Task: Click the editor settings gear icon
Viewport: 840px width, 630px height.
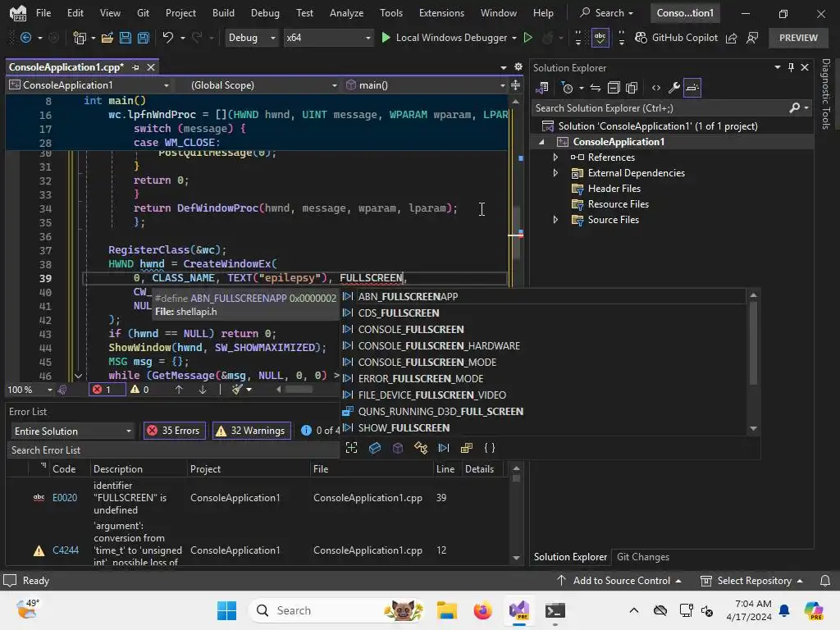Action: pyautogui.click(x=518, y=67)
